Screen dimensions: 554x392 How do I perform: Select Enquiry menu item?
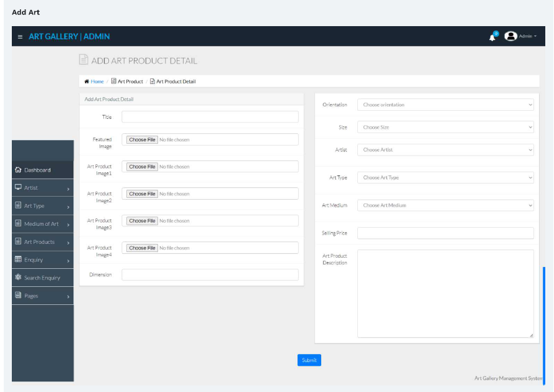pyautogui.click(x=43, y=259)
